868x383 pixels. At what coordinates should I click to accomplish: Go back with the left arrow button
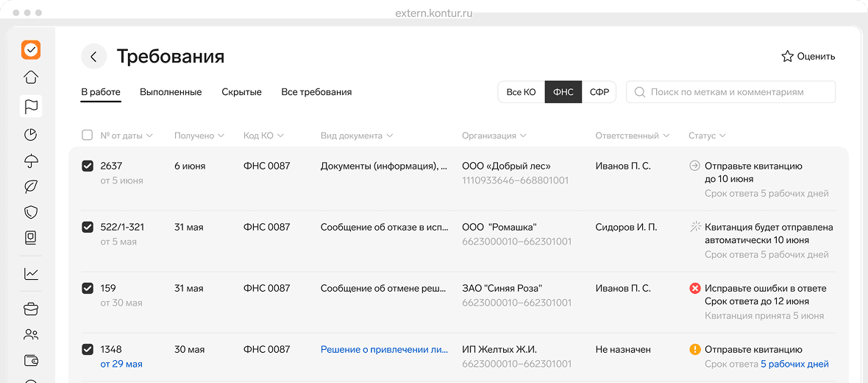click(93, 57)
